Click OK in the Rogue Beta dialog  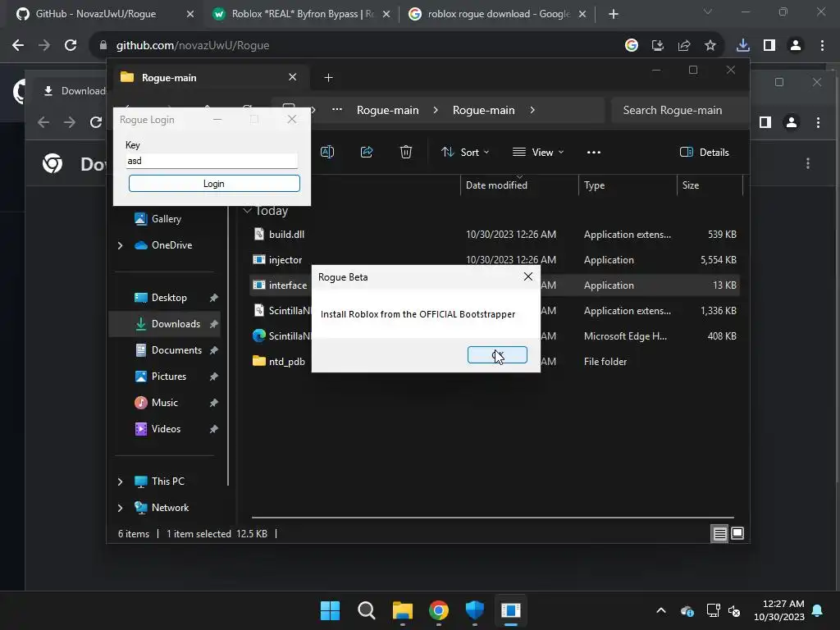(x=497, y=354)
